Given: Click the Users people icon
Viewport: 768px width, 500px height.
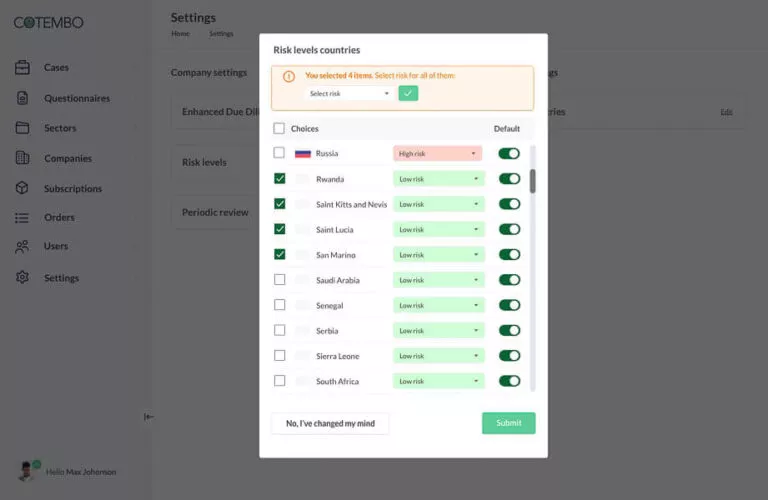Looking at the screenshot, I should pos(22,246).
